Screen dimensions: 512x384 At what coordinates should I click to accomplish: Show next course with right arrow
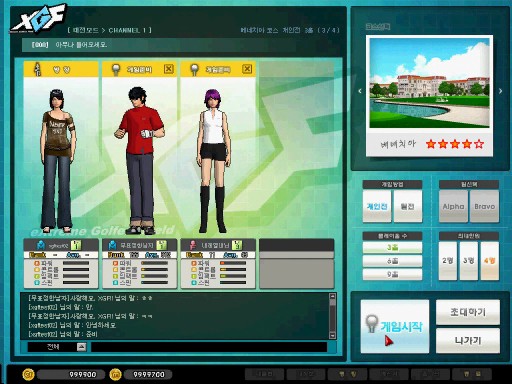[500, 91]
